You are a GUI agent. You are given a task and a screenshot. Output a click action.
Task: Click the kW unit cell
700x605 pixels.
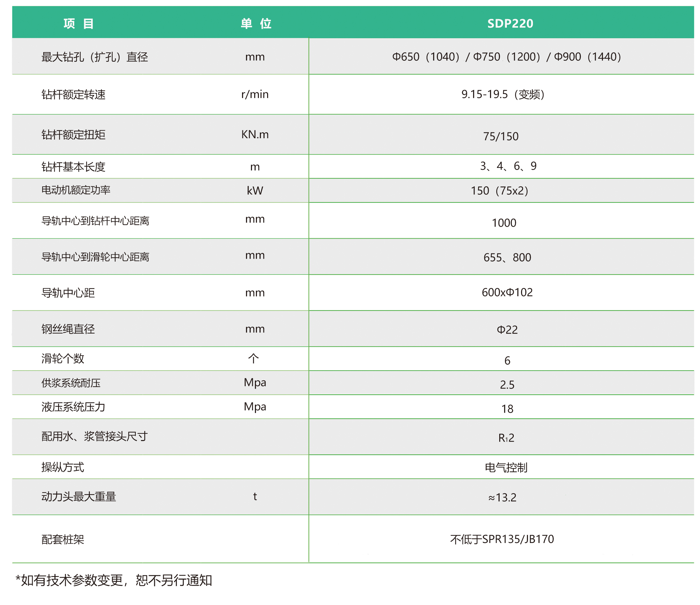[255, 191]
